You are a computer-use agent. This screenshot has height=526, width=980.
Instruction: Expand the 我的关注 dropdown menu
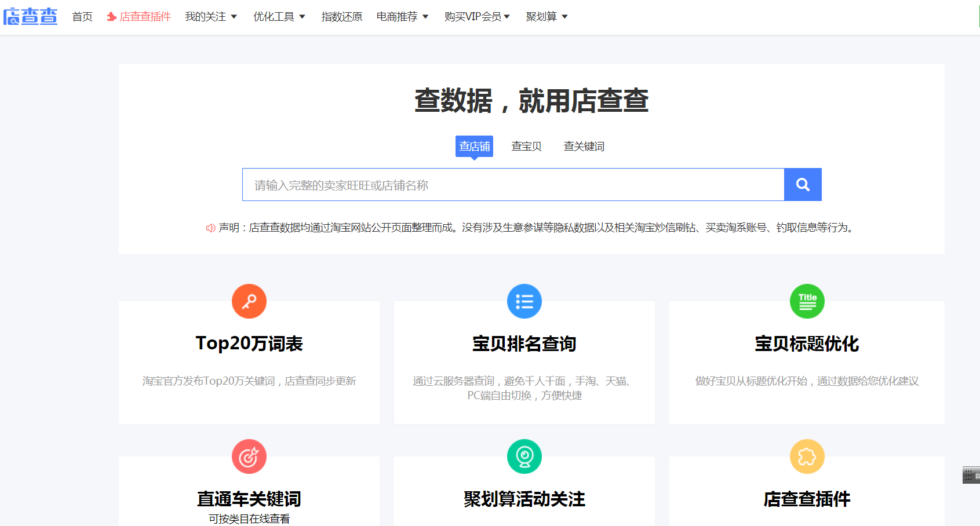click(x=211, y=17)
